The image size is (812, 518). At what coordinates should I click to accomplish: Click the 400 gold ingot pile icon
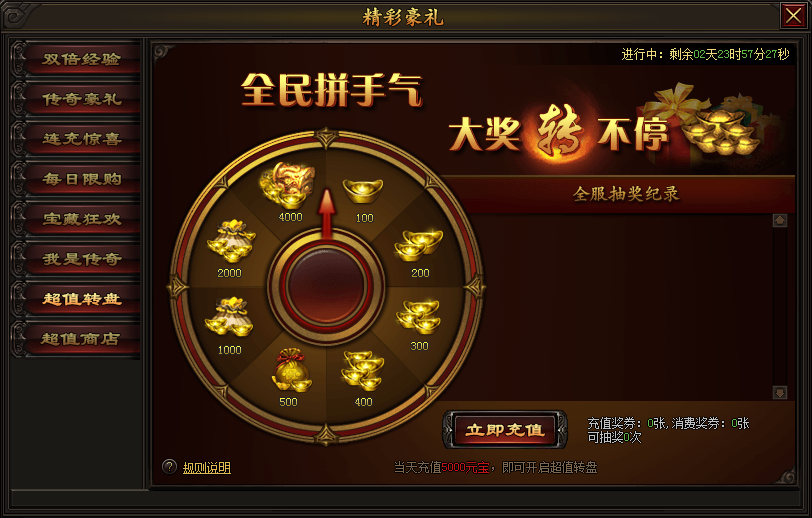[362, 371]
